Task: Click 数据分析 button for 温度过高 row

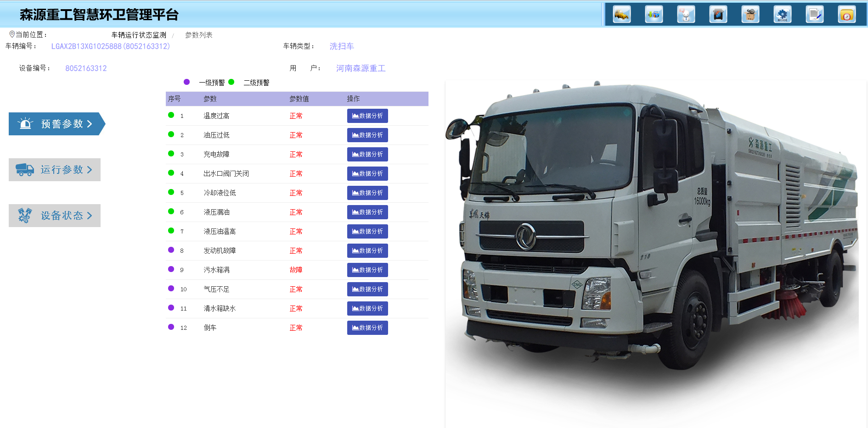Action: click(367, 116)
